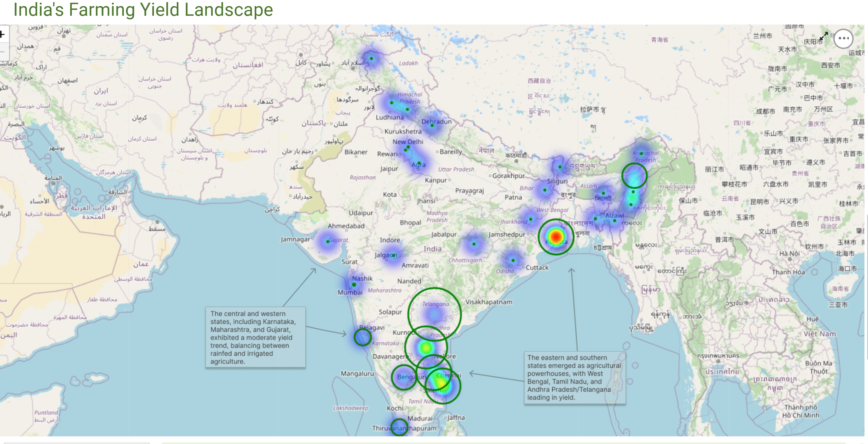The width and height of the screenshot is (868, 444).
Task: Zoom in on the map with plus button
Action: pos(3,34)
